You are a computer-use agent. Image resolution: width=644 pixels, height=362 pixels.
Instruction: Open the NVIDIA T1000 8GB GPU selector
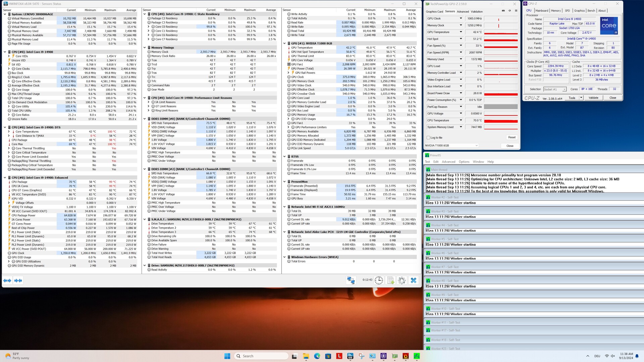pyautogui.click(x=451, y=145)
